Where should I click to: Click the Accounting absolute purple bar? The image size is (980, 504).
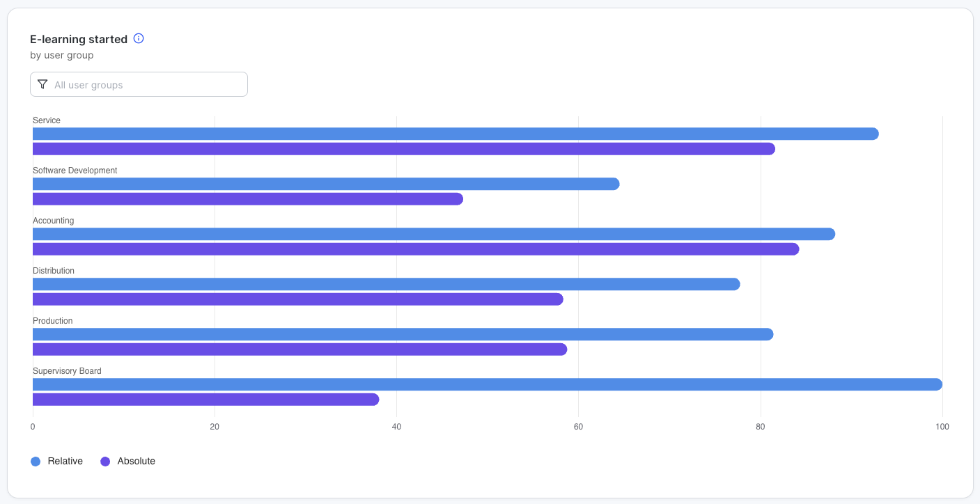[x=416, y=249]
